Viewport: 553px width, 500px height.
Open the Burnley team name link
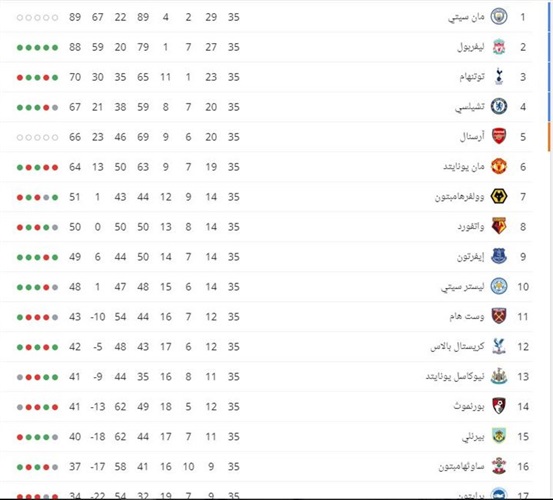point(473,437)
